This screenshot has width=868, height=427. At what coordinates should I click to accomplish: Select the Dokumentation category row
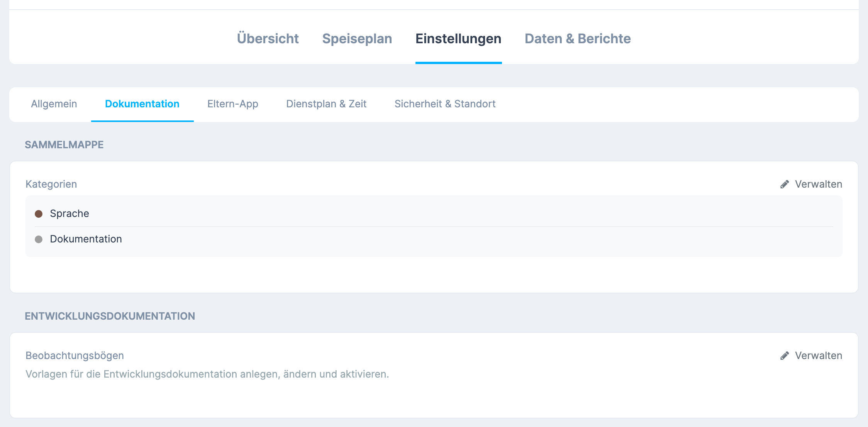(434, 239)
